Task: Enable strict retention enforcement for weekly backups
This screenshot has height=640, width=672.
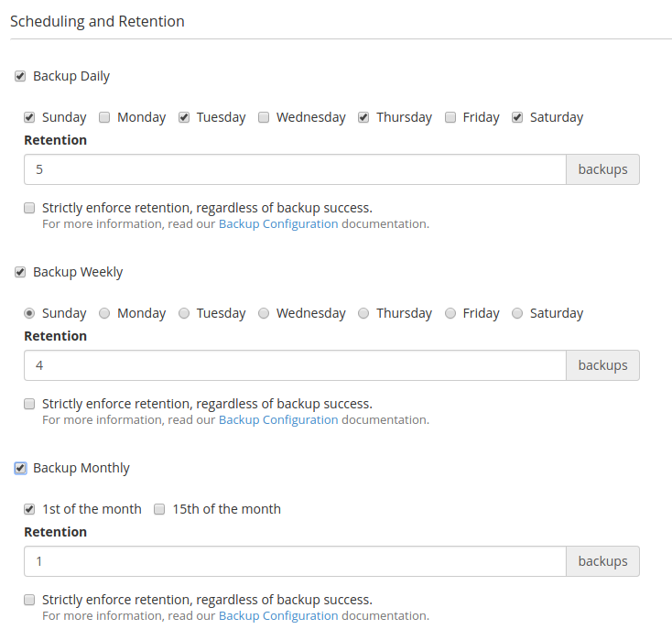Action: point(29,404)
